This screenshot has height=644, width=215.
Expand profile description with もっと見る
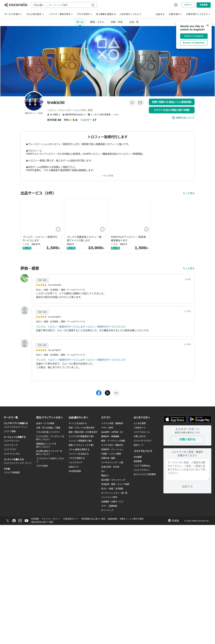coord(107,176)
